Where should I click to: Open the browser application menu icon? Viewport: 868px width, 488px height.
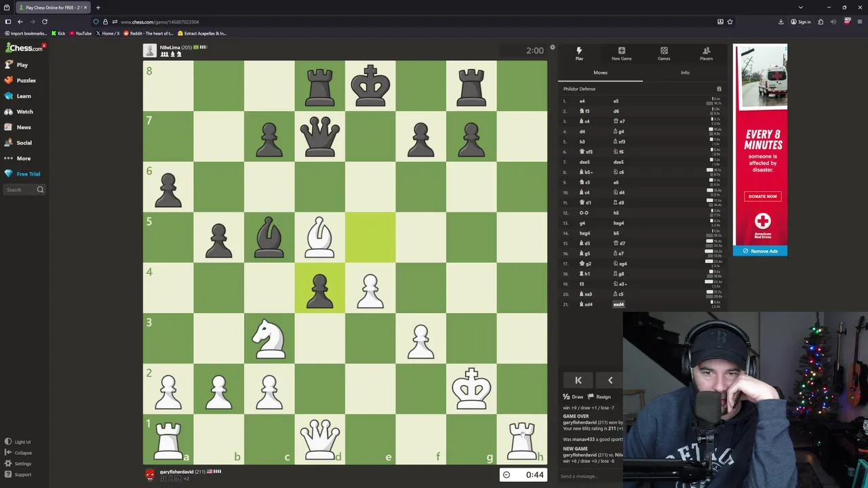[859, 22]
